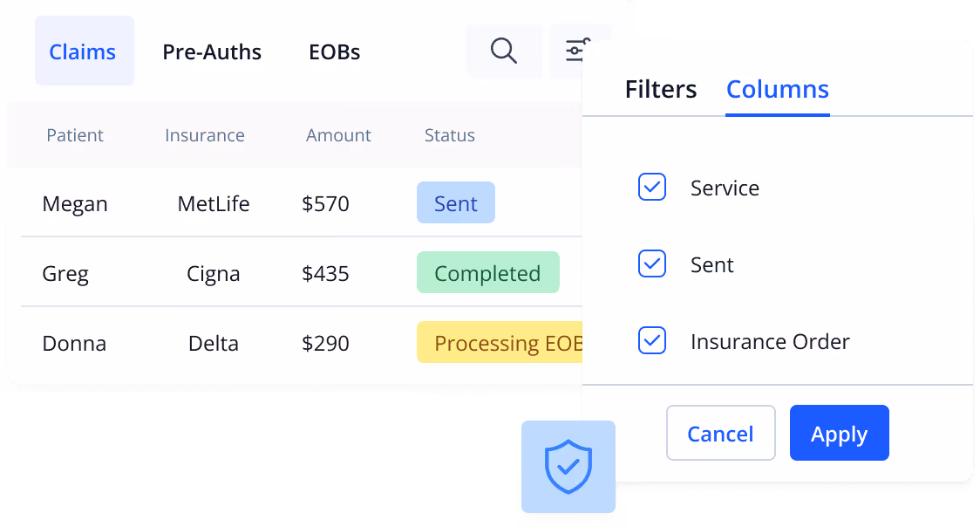980x527 pixels.
Task: Click the Sent status badge for Megan
Action: pos(455,202)
